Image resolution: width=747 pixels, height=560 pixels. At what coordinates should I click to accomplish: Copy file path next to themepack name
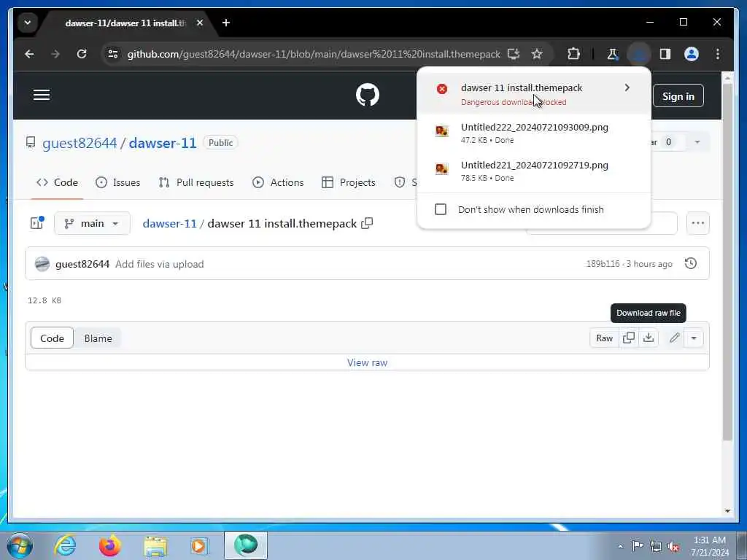[x=367, y=223]
